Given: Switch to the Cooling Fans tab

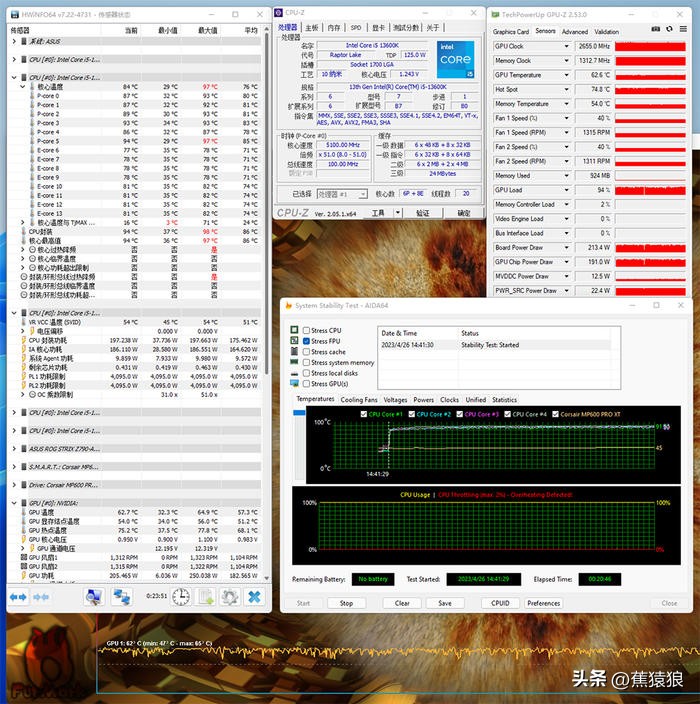Looking at the screenshot, I should tap(359, 400).
